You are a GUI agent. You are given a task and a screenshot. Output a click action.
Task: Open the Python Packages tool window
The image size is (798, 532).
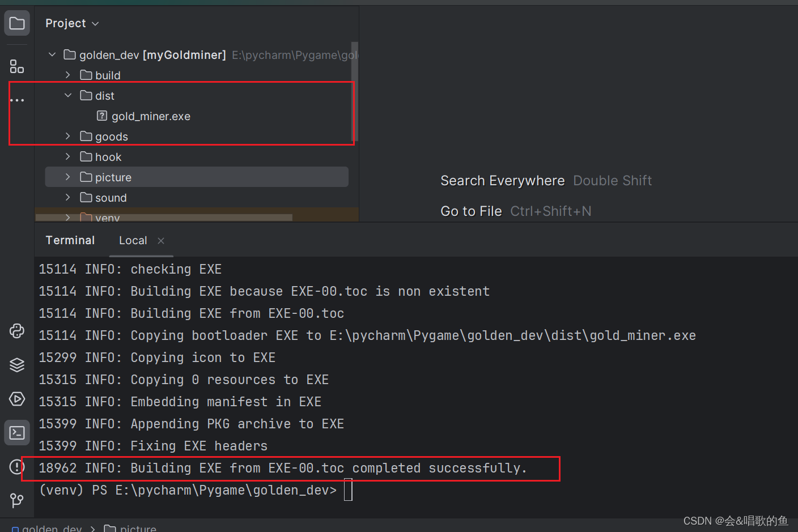coord(16,330)
